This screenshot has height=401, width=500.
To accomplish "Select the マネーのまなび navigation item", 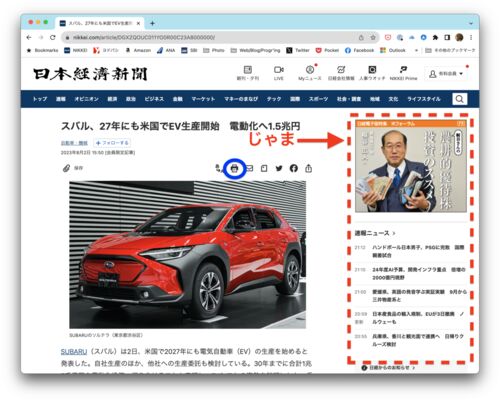I will [x=241, y=99].
